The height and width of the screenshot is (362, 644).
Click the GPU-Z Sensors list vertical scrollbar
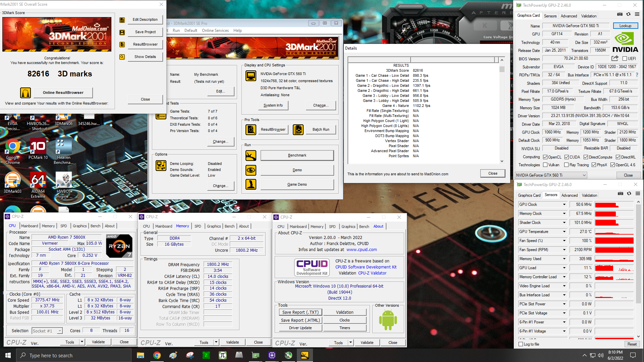coord(638,269)
